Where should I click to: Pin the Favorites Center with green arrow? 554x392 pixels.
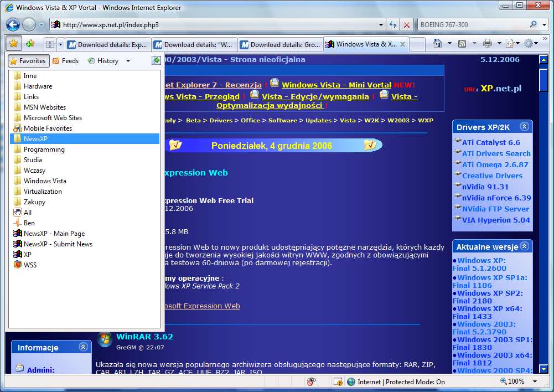(x=156, y=60)
